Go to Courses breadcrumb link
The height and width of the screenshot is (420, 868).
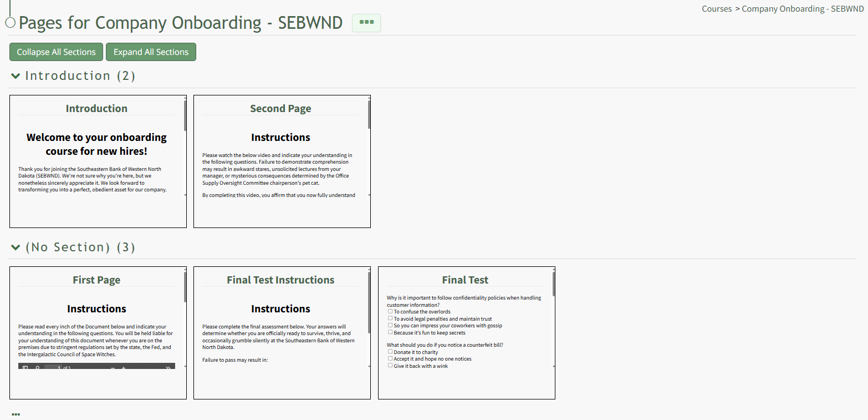coord(717,9)
